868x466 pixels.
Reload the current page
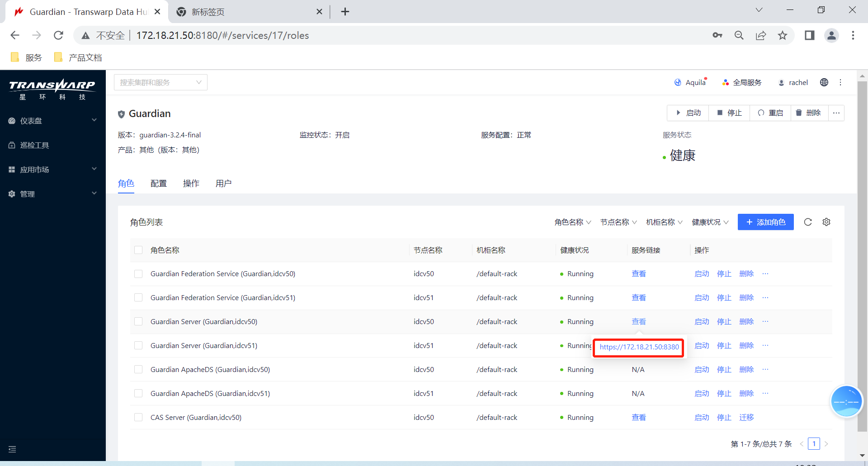58,35
